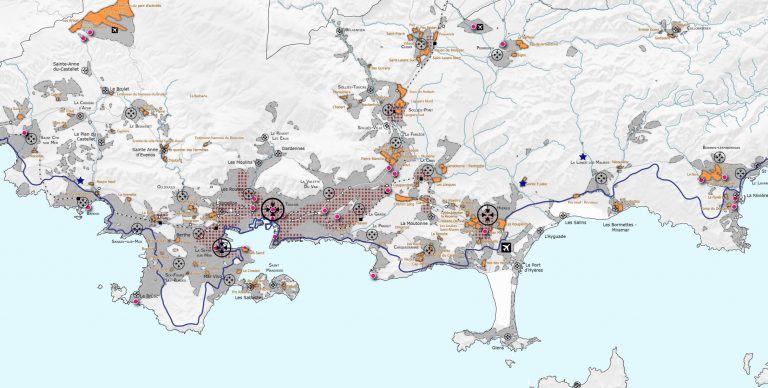Image resolution: width=768 pixels, height=388 pixels.
Task: Click the large orange zone at top-left
Action: point(104,17)
